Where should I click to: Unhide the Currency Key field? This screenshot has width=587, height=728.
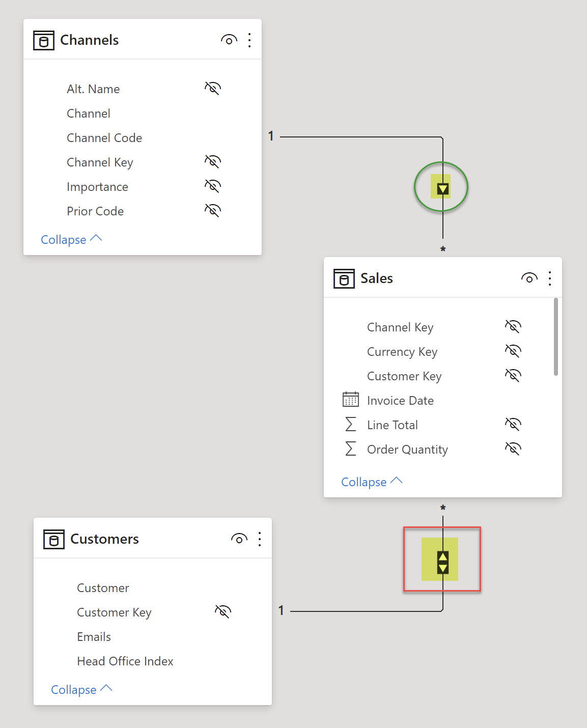[x=513, y=351]
